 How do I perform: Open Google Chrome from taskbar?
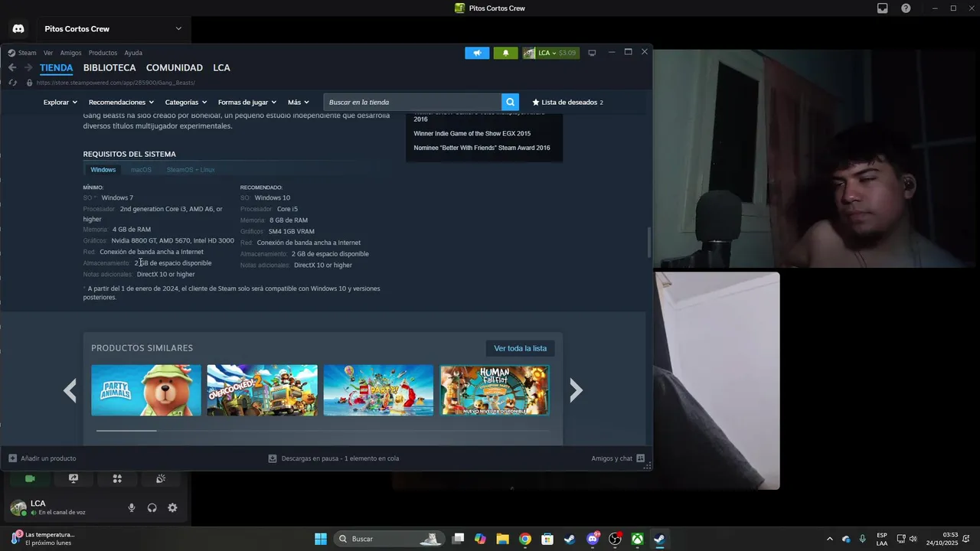coord(524,539)
